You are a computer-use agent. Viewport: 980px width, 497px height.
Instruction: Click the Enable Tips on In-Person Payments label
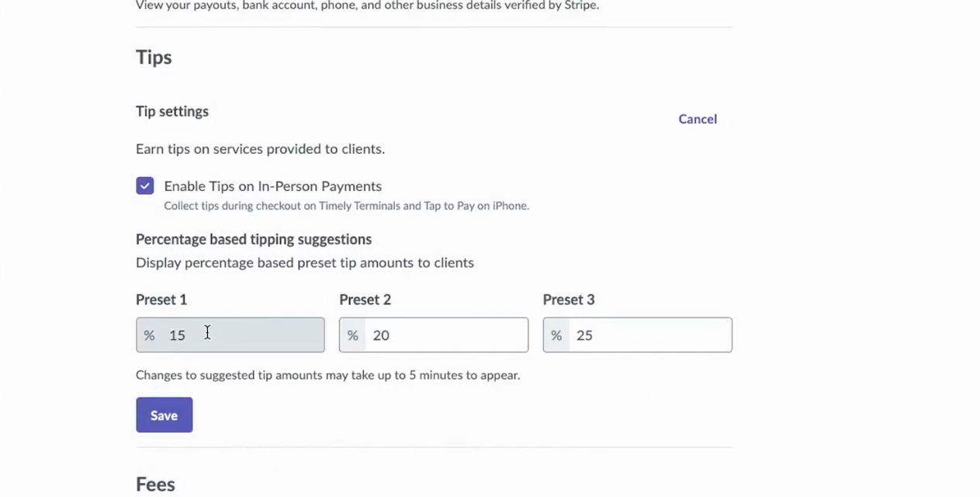[272, 186]
